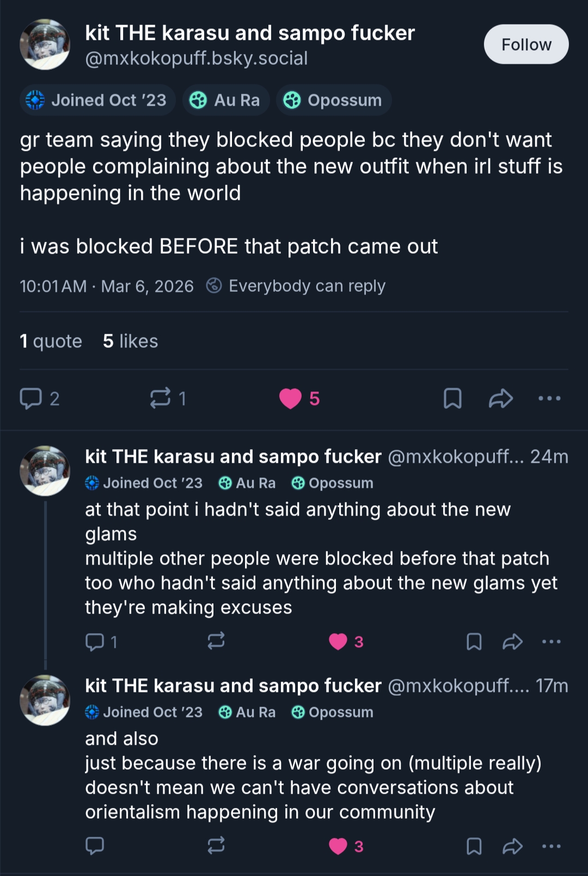The width and height of the screenshot is (588, 876).
Task: Open the main post author's avatar
Action: (45, 45)
